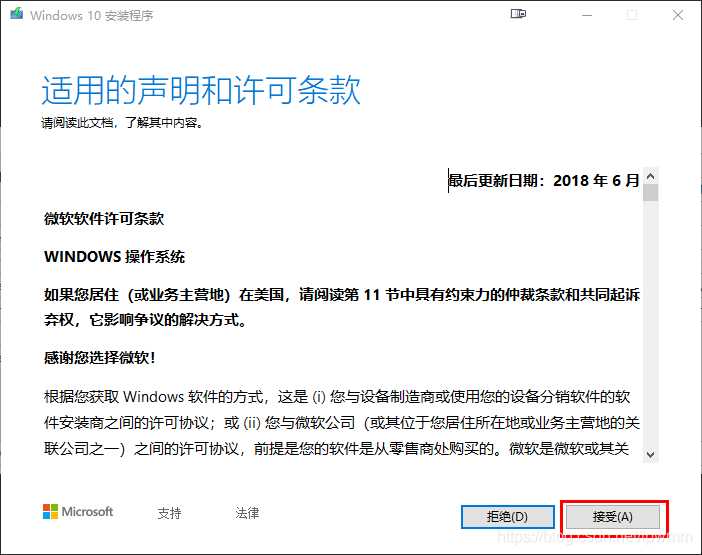Click the Accept 接受(A) button
Viewport: 702px width, 555px height.
[x=612, y=517]
